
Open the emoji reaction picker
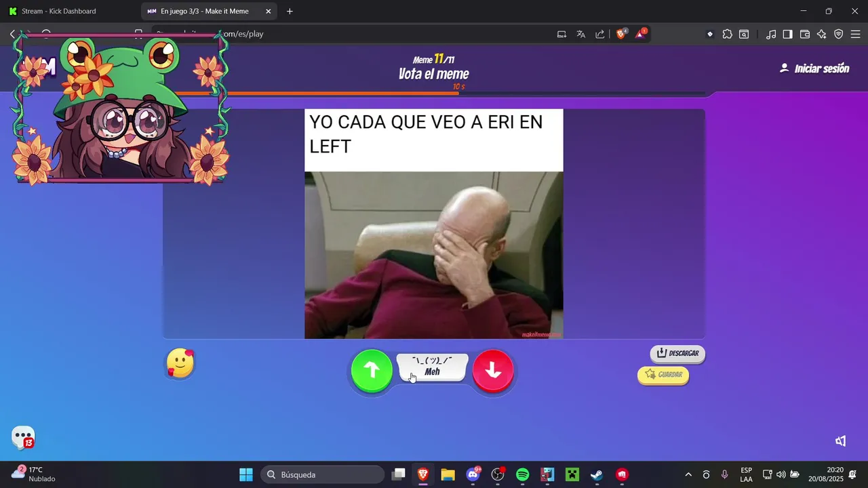coord(180,364)
